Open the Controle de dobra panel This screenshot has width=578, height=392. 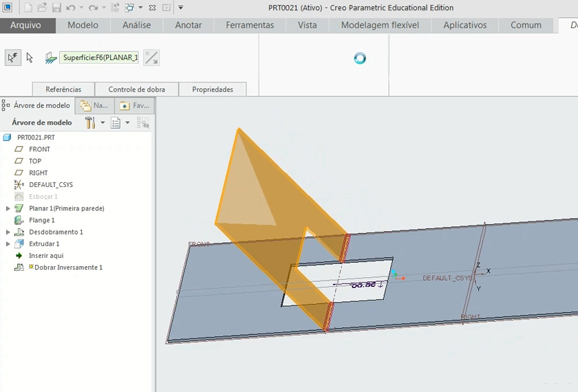(136, 89)
